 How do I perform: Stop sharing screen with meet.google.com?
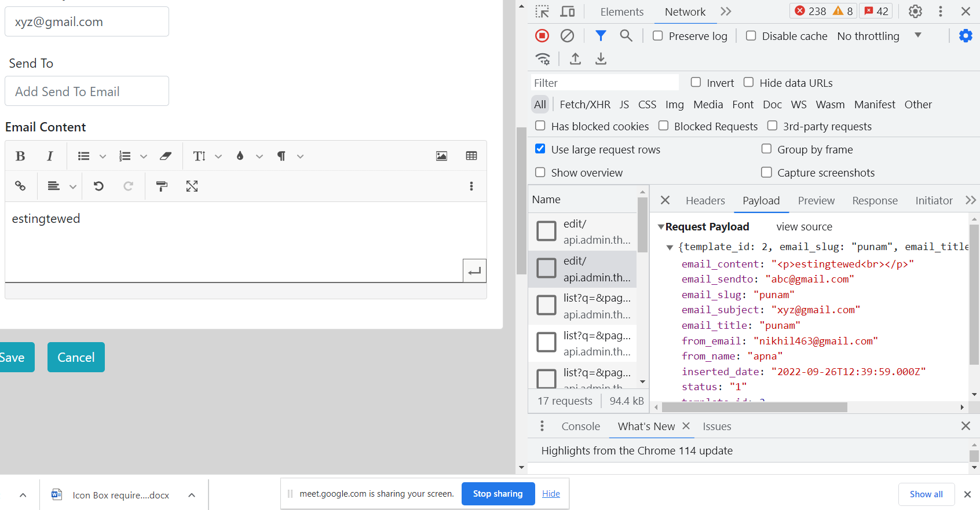(498, 494)
